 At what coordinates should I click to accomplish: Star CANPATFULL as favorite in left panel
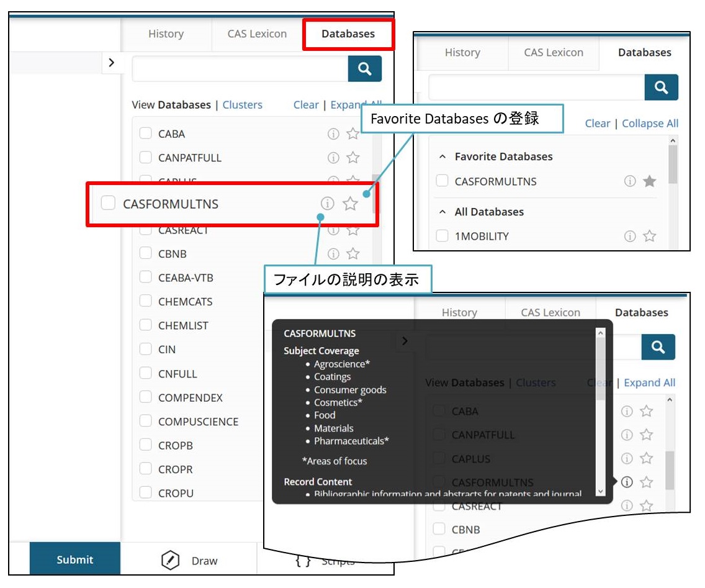[x=353, y=158]
